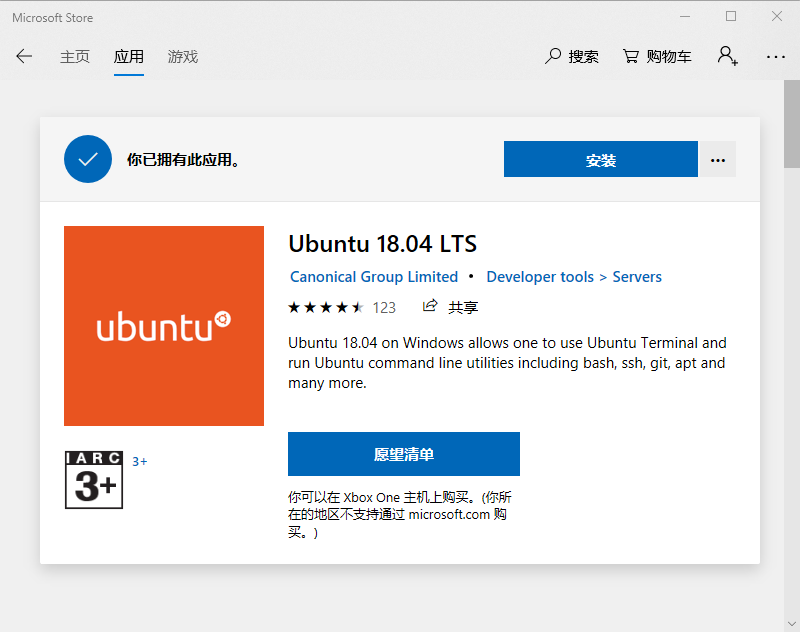Click the checkmark ownership icon
The image size is (800, 632).
(88, 159)
